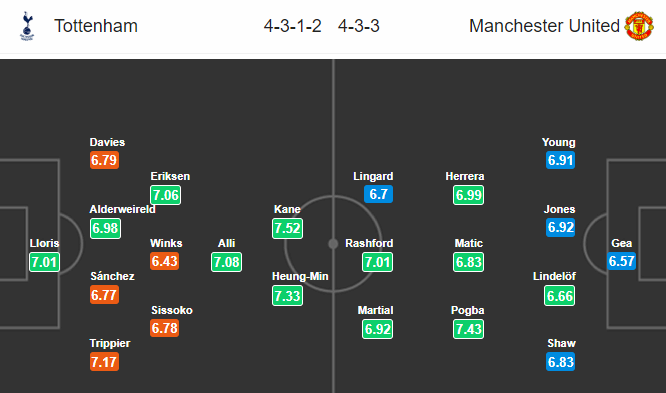Select Kane's 7.52 rating badge

click(288, 228)
